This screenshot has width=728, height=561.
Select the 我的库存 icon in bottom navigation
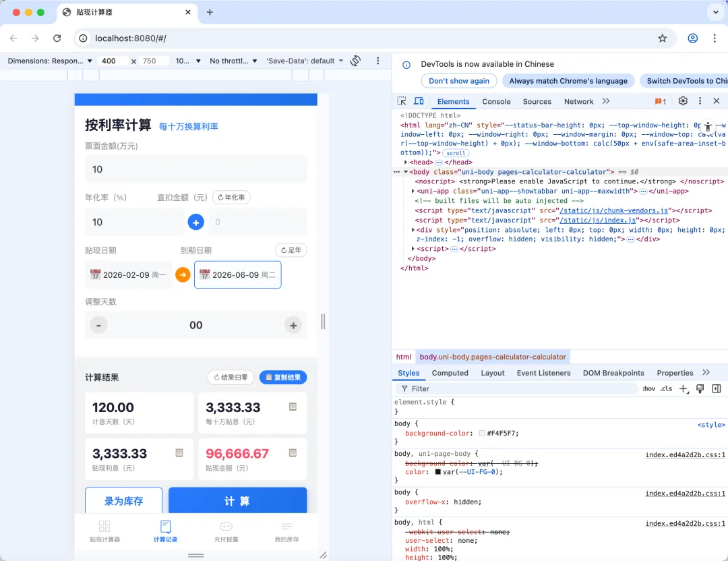[x=286, y=526]
